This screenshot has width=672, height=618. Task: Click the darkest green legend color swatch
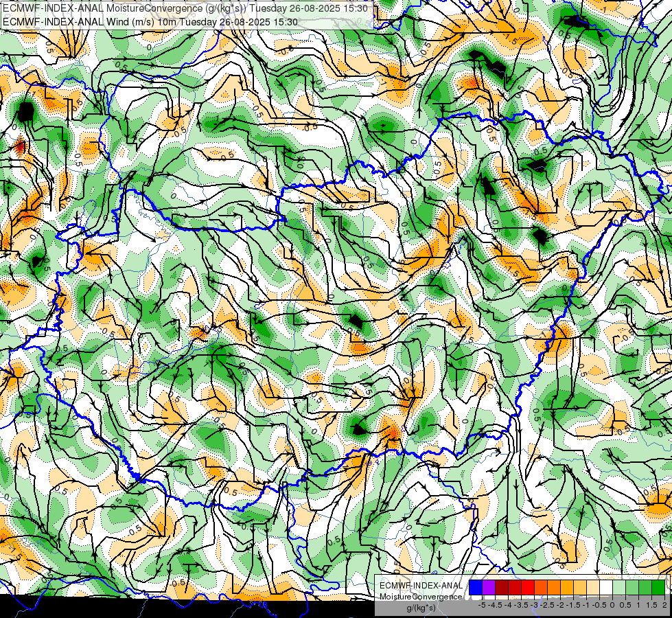tap(658, 587)
